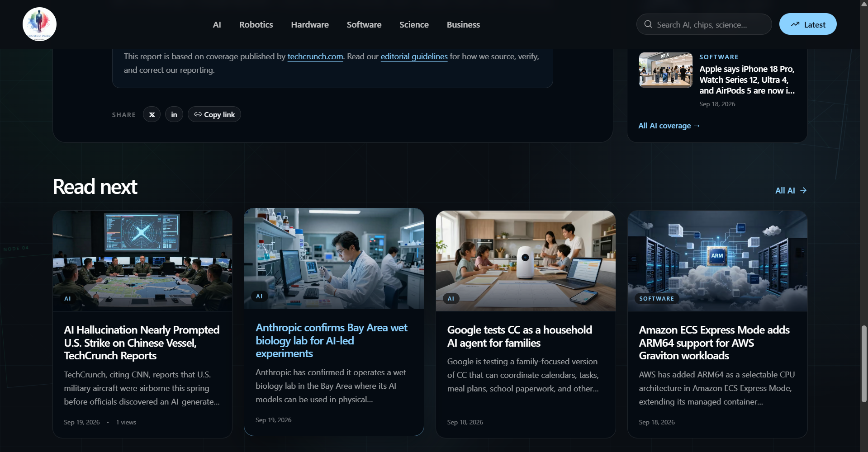Screen dimensions: 868x452
Task: Share article on LinkedIn icon
Action: (174, 114)
